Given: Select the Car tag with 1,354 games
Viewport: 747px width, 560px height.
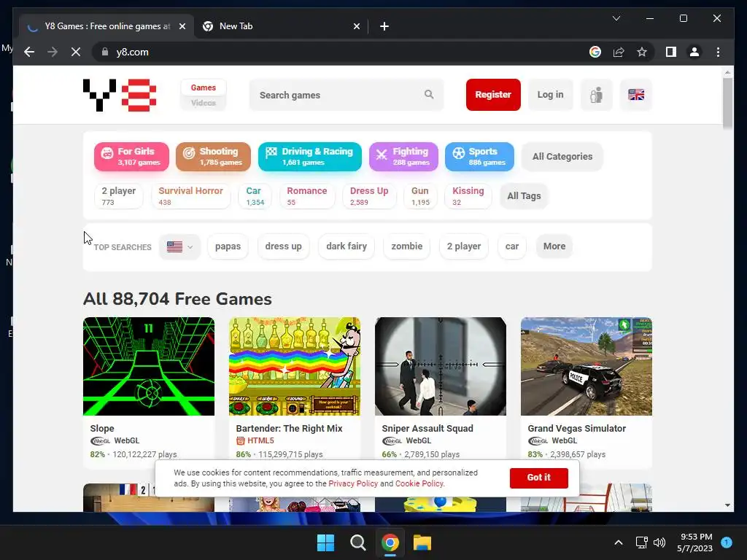Looking at the screenshot, I should pos(255,195).
